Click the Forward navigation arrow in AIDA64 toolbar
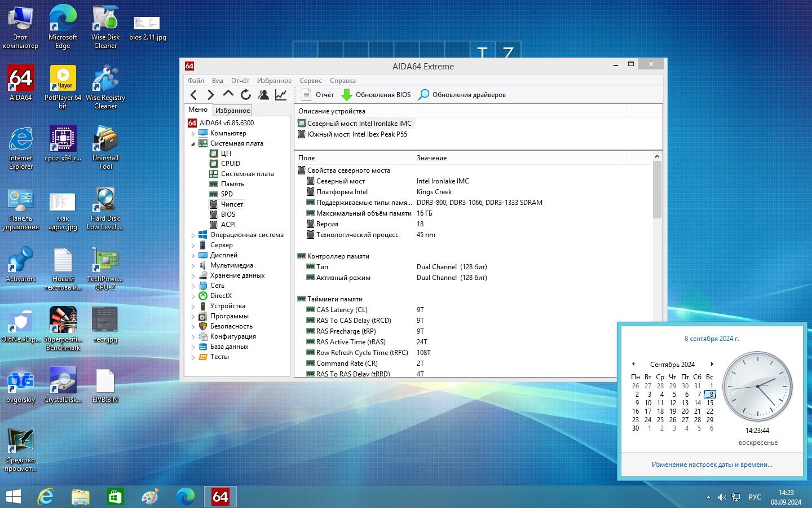 click(x=211, y=95)
